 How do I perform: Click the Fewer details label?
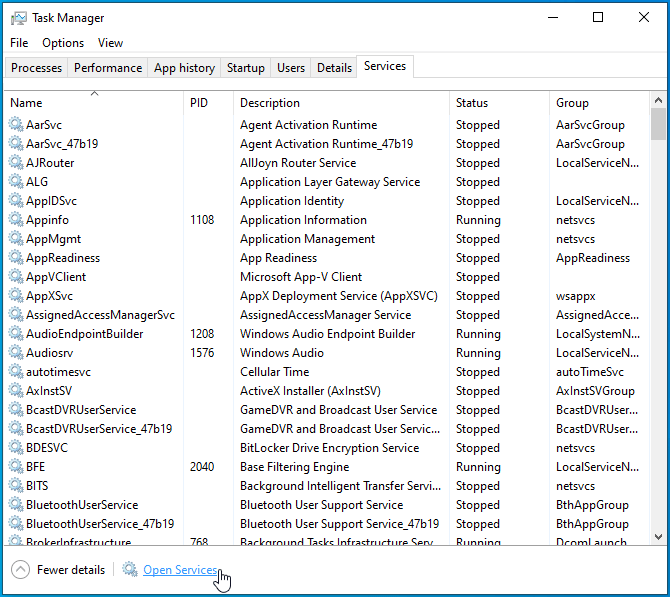[x=71, y=570]
